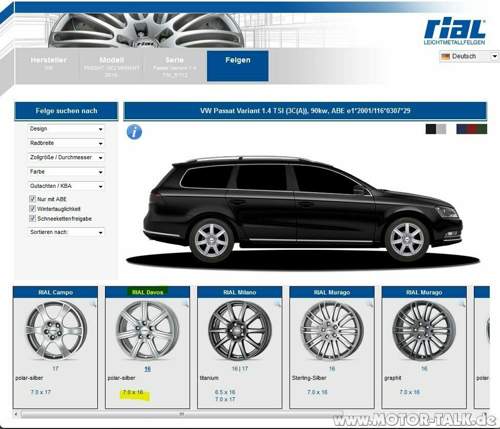The image size is (500, 429).
Task: Click 7.0 x 16 link on graphit Murago
Action: (410, 392)
